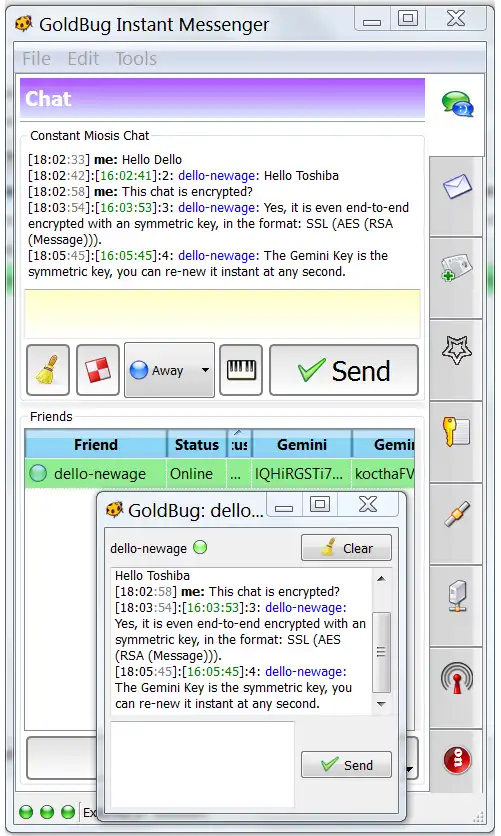Click the broom clear chat button
The width and height of the screenshot is (501, 836).
(48, 369)
